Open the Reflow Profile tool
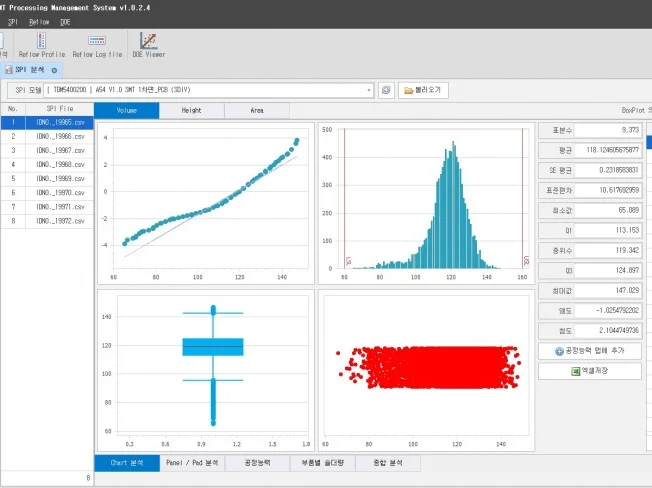Viewport: 652px width, 488px height. click(x=41, y=45)
